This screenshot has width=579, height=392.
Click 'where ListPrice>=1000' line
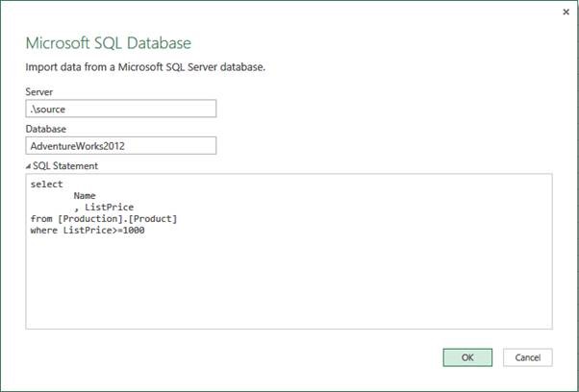click(x=88, y=231)
